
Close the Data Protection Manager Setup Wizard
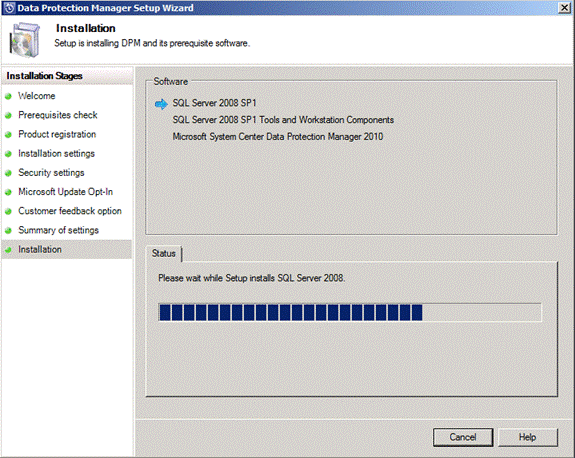point(564,8)
